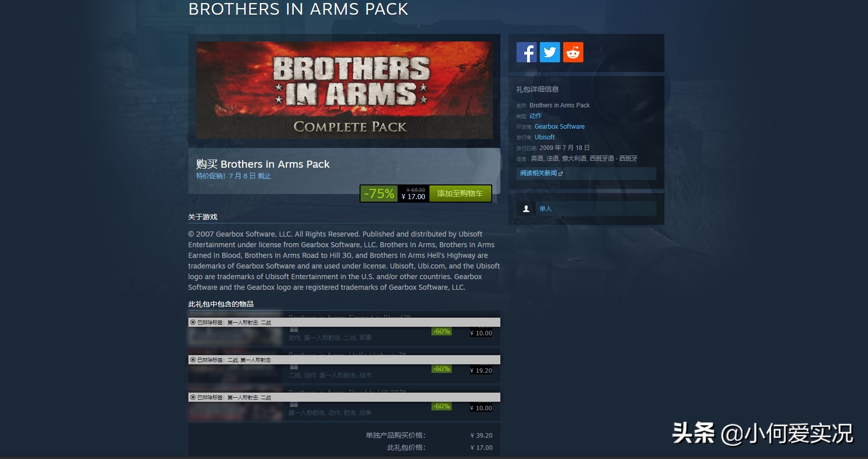Click the Windows platform icon for Earned in Blood

(x=294, y=330)
